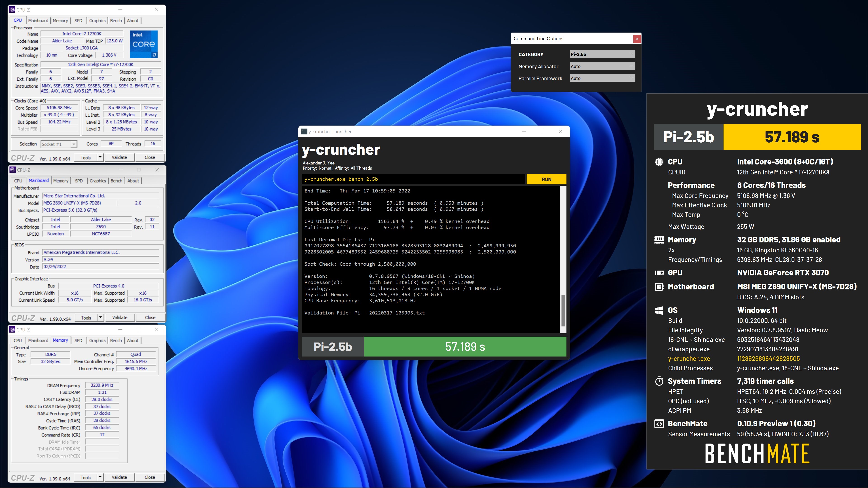
Task: Click Tools button in the Memory CPU-Z window
Action: 86,477
